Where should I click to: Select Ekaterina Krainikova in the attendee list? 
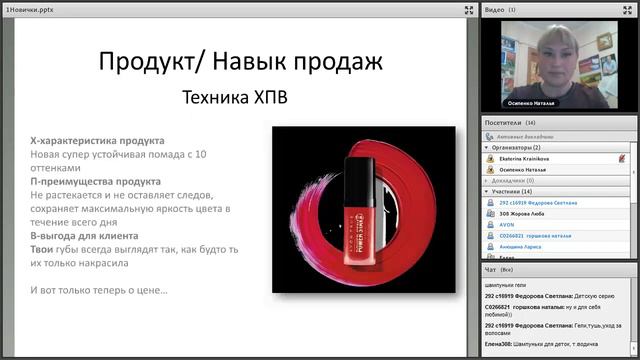[557, 159]
